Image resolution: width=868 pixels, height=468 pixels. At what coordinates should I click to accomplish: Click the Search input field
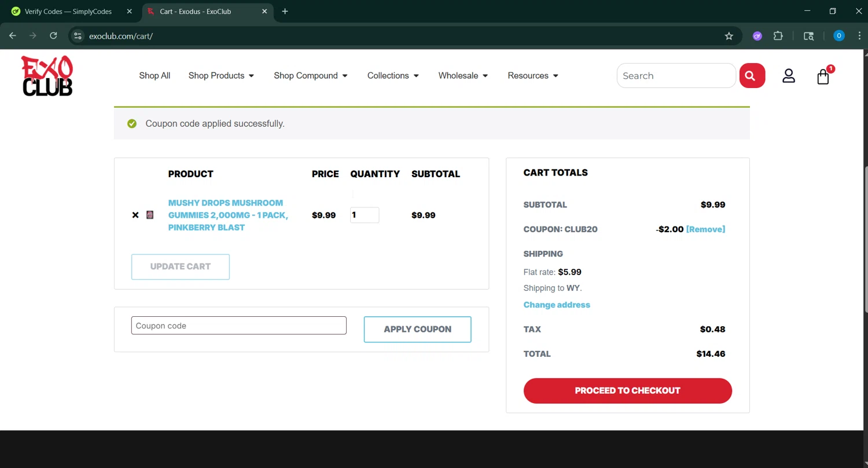click(676, 76)
